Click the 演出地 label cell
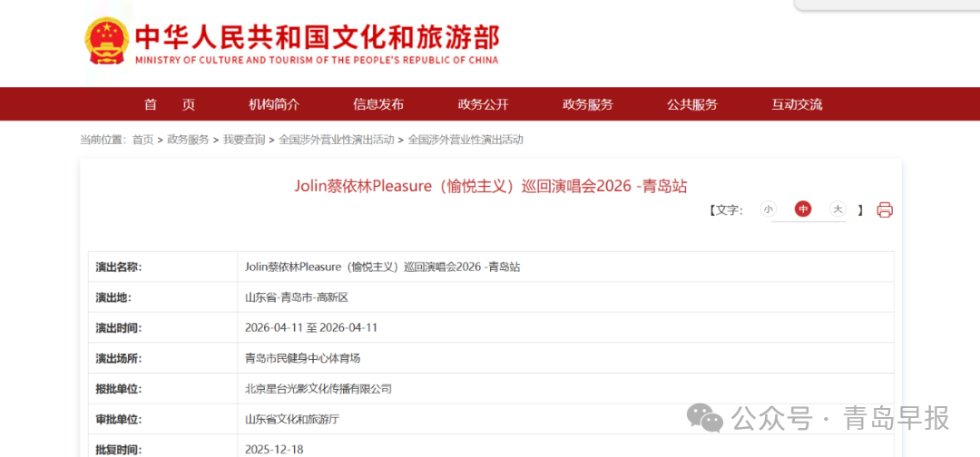The image size is (980, 457). 163,297
